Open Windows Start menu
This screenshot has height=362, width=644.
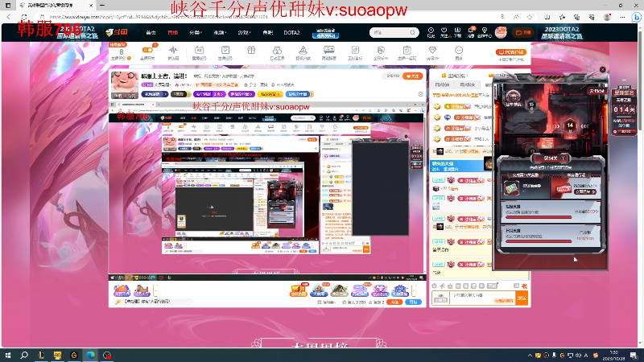tap(7, 355)
